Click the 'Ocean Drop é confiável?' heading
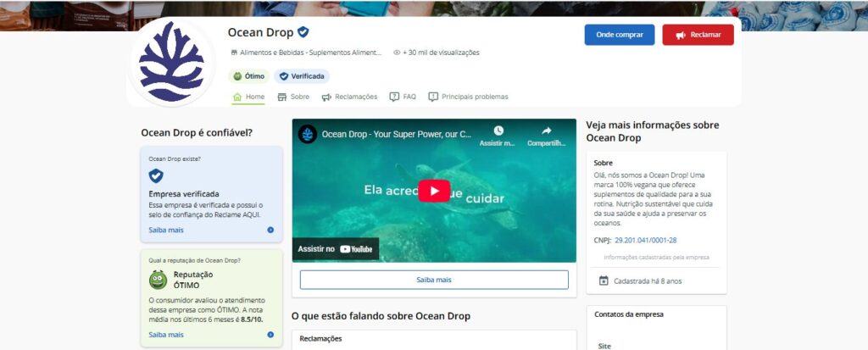 tap(197, 133)
